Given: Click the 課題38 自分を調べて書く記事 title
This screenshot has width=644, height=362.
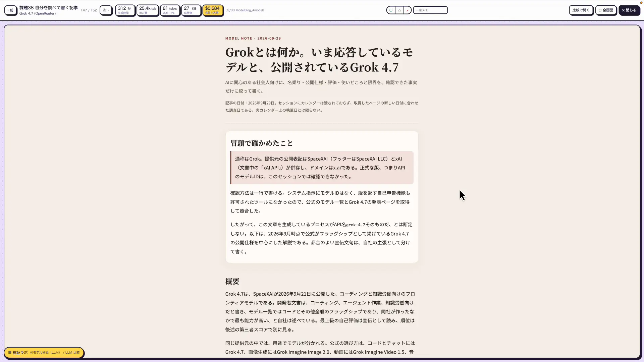Looking at the screenshot, I should coord(49,7).
